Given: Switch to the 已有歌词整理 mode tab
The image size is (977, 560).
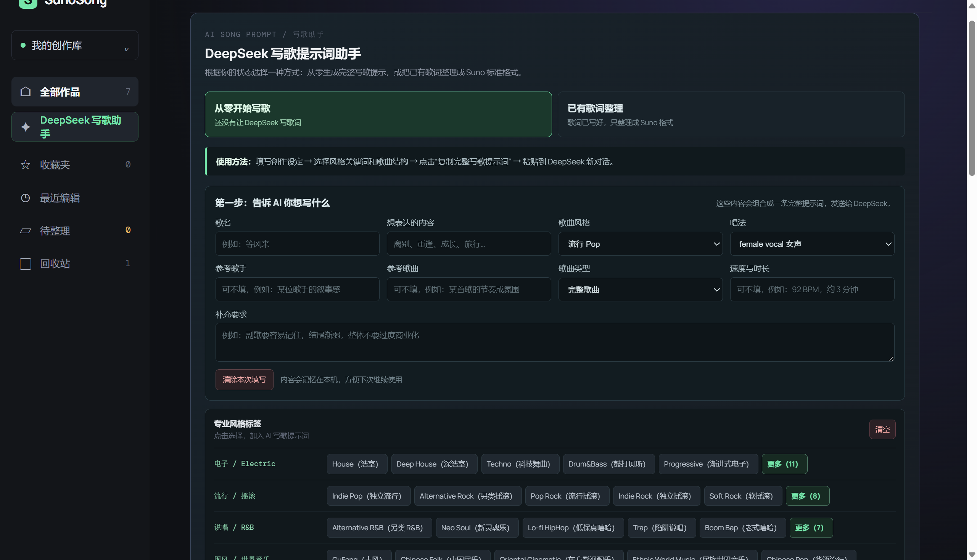Looking at the screenshot, I should pyautogui.click(x=732, y=114).
